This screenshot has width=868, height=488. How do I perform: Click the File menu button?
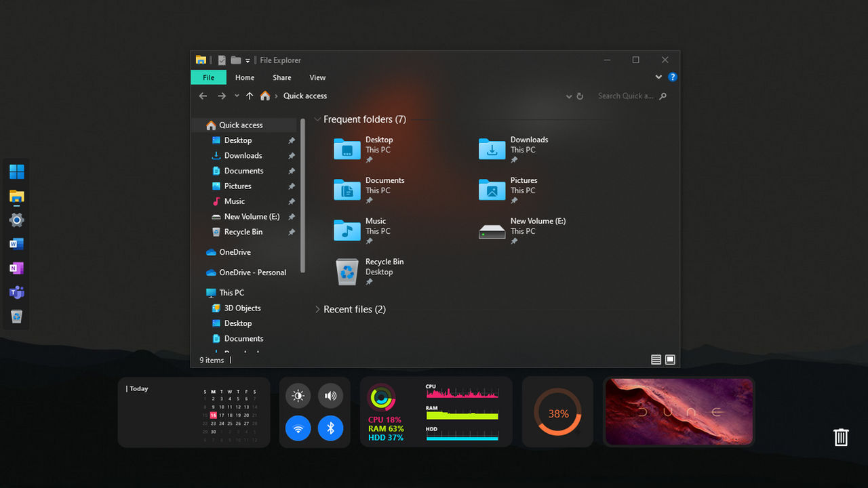point(208,77)
